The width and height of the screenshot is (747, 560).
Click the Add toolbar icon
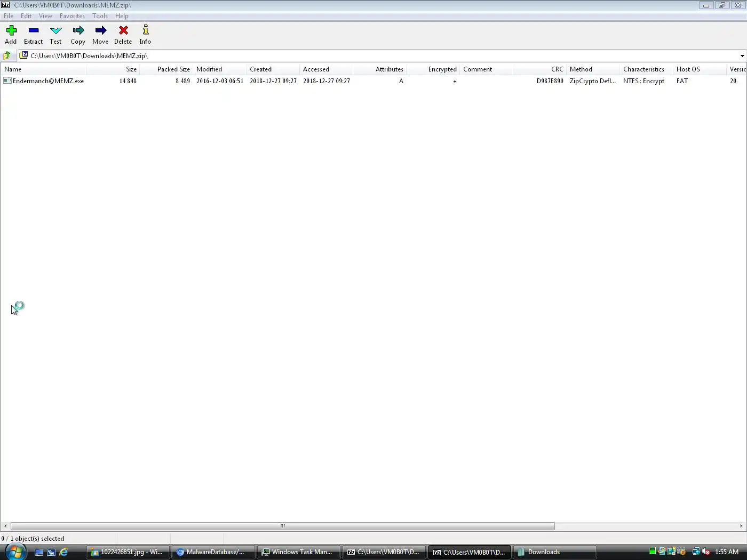(x=11, y=30)
